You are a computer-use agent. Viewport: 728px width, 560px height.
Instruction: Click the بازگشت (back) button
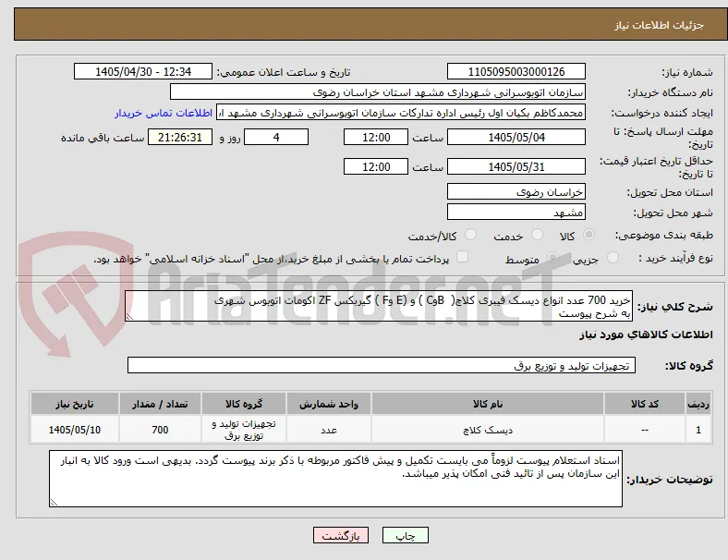pos(341,535)
